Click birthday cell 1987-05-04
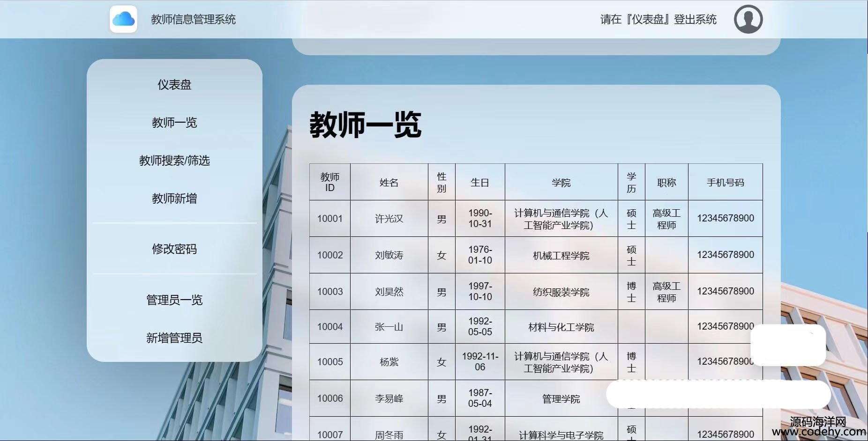868x441 pixels. 480,398
